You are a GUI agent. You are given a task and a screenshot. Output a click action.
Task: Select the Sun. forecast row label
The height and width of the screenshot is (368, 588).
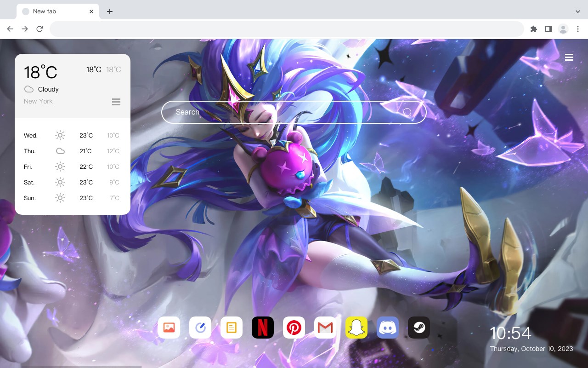click(x=30, y=198)
